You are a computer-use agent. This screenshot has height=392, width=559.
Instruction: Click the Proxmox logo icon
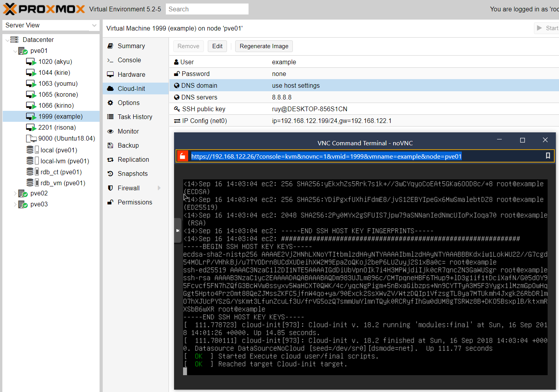click(10, 9)
